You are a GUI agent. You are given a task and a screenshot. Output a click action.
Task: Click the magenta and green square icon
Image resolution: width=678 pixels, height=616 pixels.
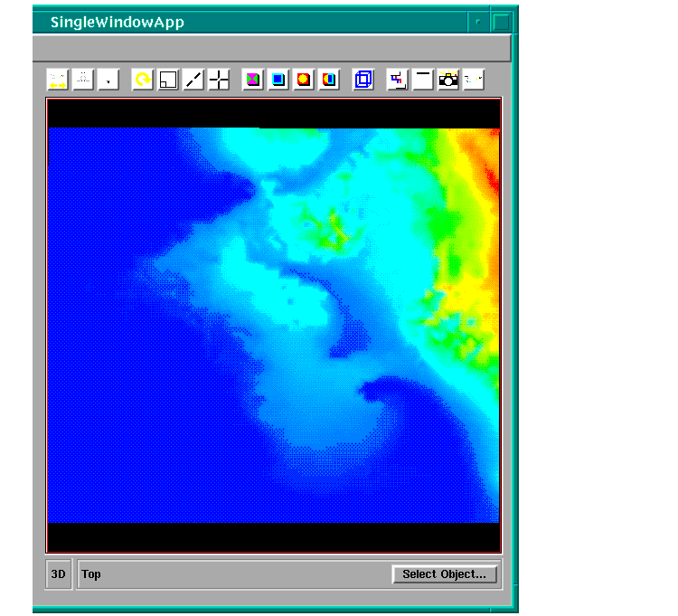click(253, 80)
